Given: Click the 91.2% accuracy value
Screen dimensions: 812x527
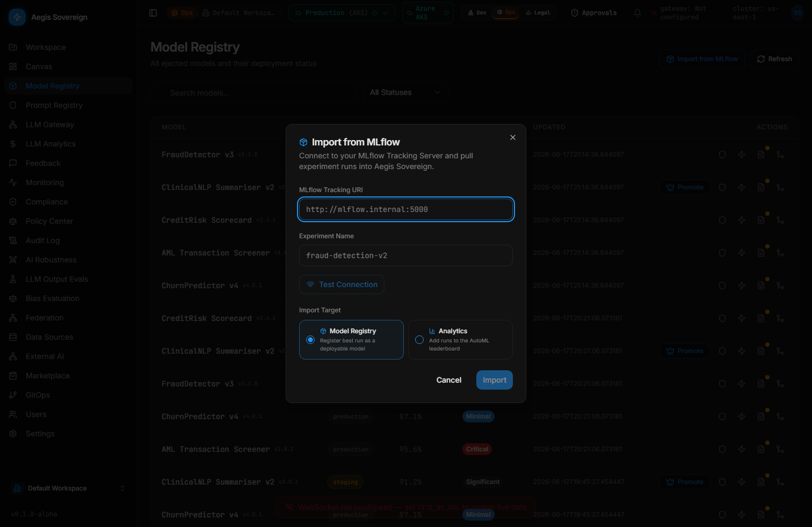Looking at the screenshot, I should tap(411, 482).
